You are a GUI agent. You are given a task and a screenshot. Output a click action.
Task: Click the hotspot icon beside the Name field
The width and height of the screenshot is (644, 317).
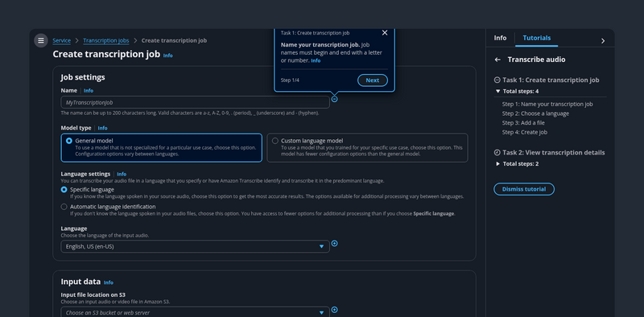334,99
